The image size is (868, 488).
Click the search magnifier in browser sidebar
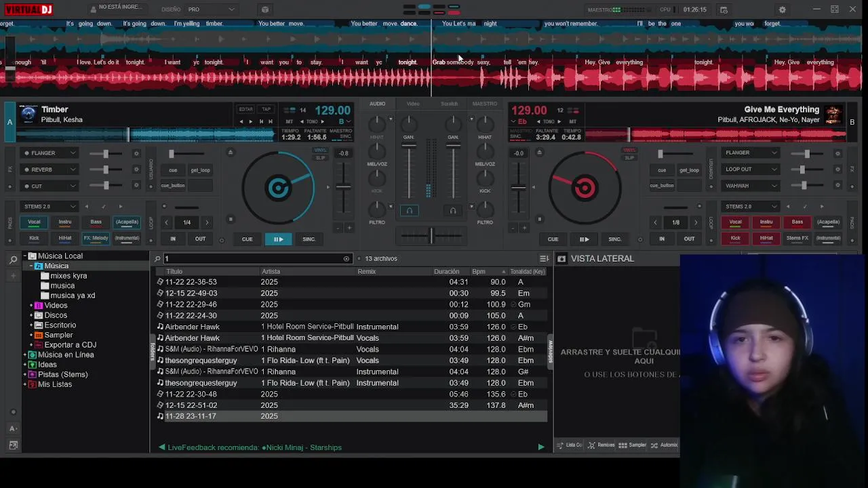pyautogui.click(x=13, y=260)
